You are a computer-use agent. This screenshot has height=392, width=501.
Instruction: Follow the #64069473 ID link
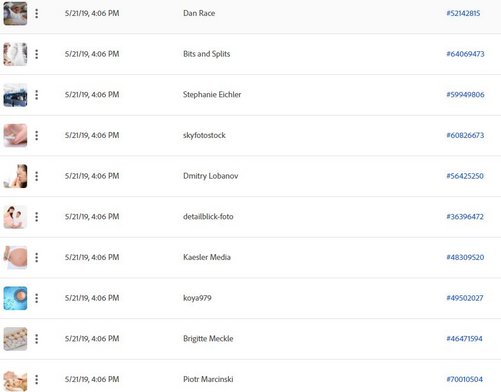pyautogui.click(x=465, y=54)
